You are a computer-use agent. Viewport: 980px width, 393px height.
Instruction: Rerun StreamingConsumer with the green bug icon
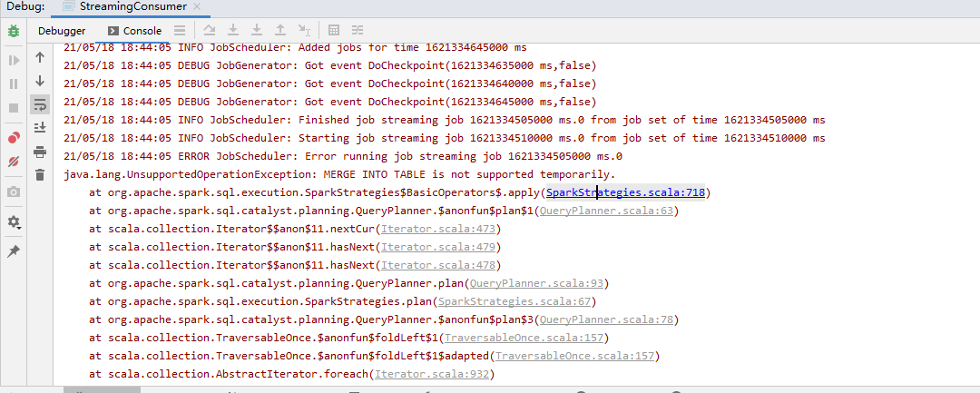(x=14, y=31)
